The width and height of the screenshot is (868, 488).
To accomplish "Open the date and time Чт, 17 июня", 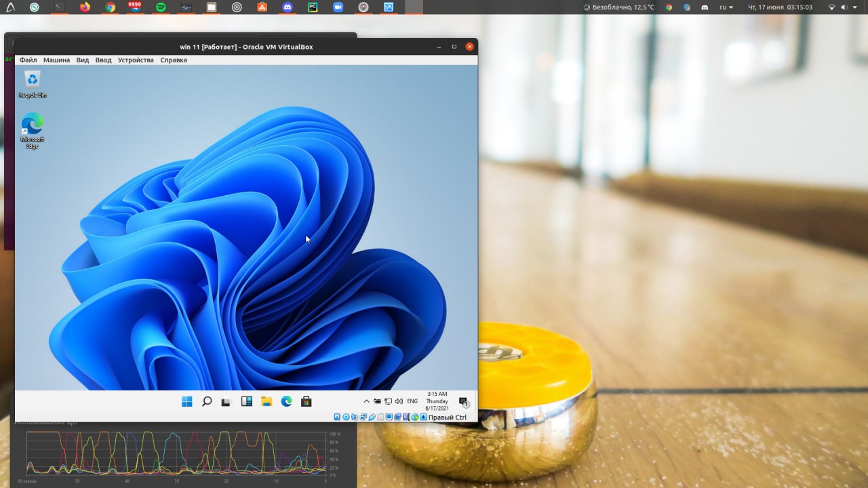I will 780,7.
